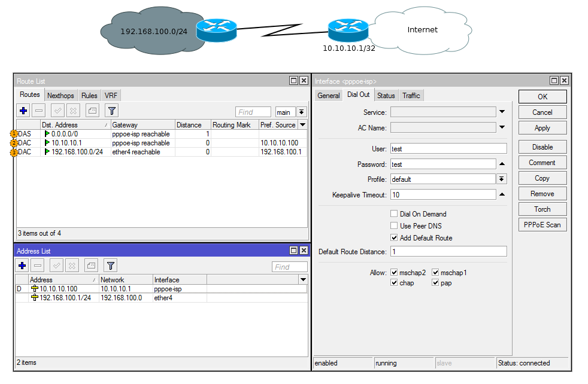Image resolution: width=588 pixels, height=384 pixels.
Task: Open Address List column selector dropdown
Action: point(303,279)
